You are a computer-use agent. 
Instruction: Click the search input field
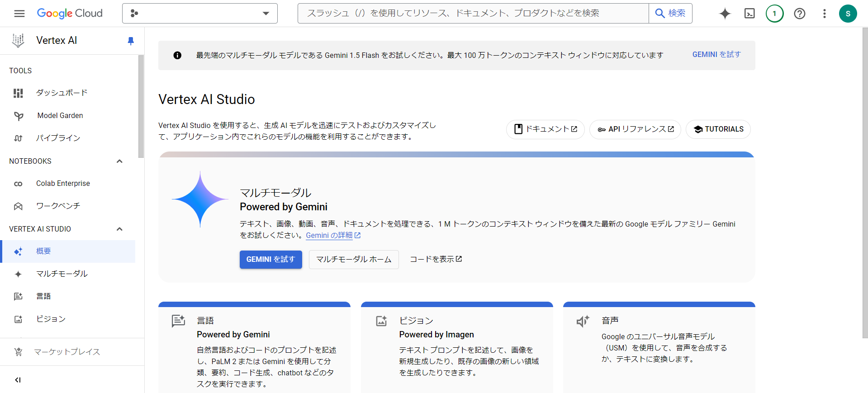[473, 14]
